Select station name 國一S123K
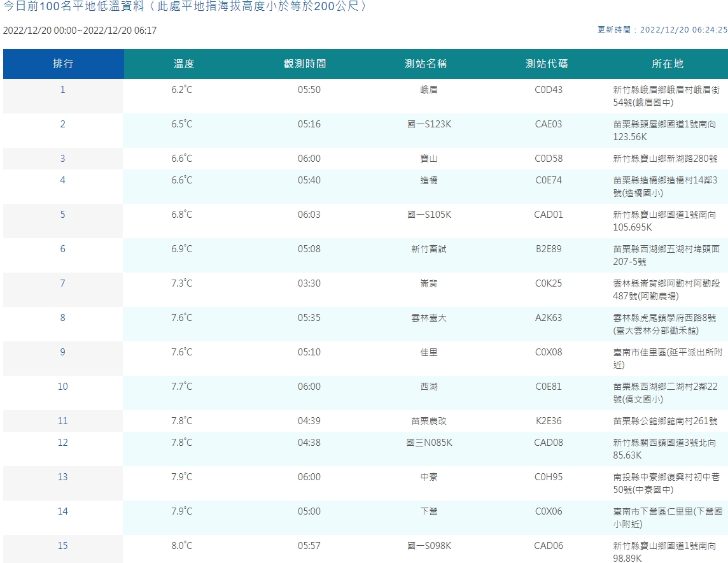728x563 pixels. [x=429, y=124]
